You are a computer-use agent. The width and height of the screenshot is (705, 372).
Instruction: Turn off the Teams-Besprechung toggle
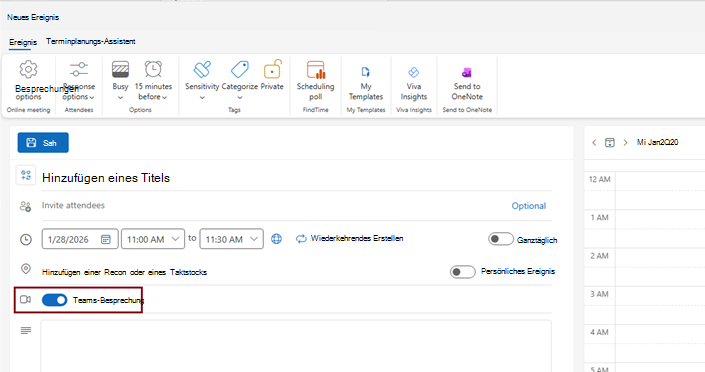54,300
